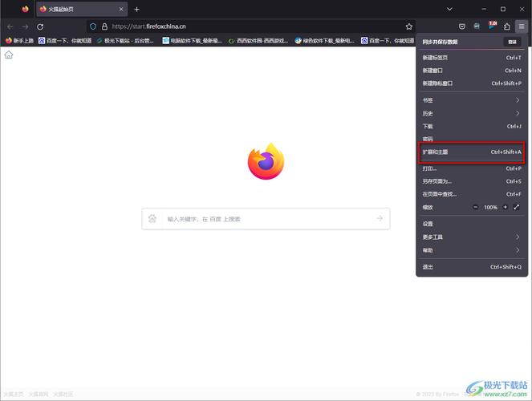Click the paw icon in the search box
Screen dimensions: 532x401
[152, 219]
